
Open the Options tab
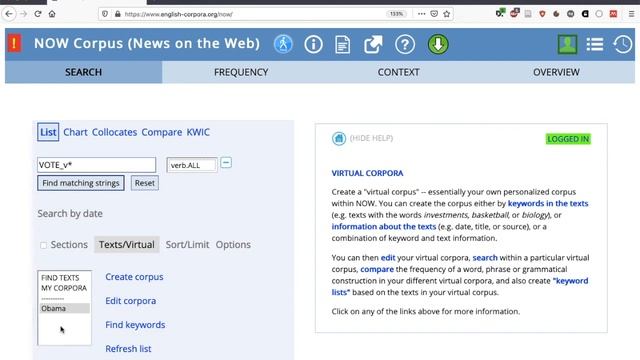pyautogui.click(x=233, y=244)
